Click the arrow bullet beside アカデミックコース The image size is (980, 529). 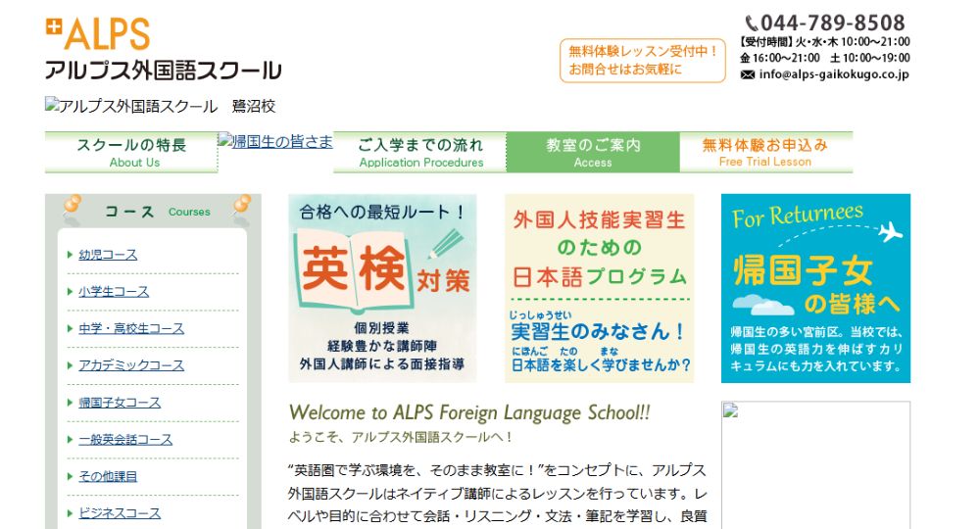[x=70, y=364]
